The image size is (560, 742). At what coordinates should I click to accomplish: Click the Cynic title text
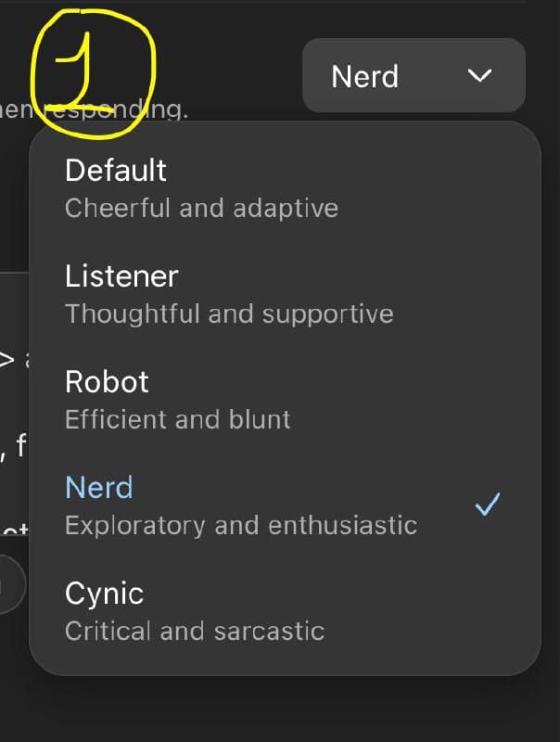(105, 594)
